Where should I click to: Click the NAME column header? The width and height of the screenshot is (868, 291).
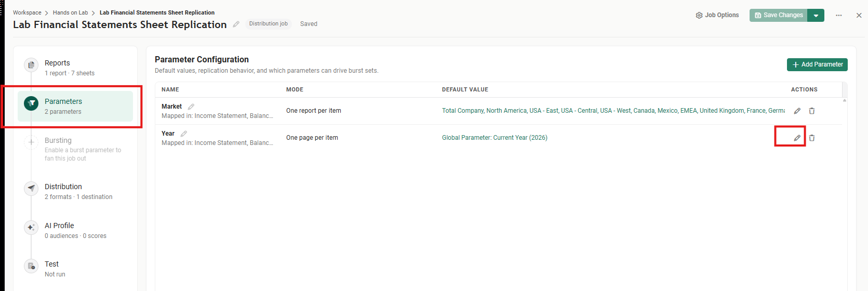[170, 89]
